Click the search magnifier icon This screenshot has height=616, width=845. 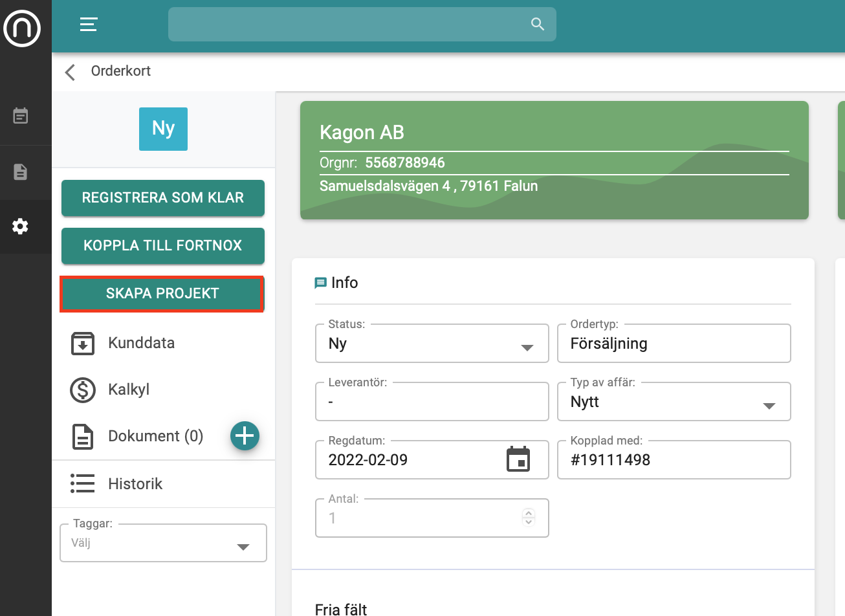point(537,25)
